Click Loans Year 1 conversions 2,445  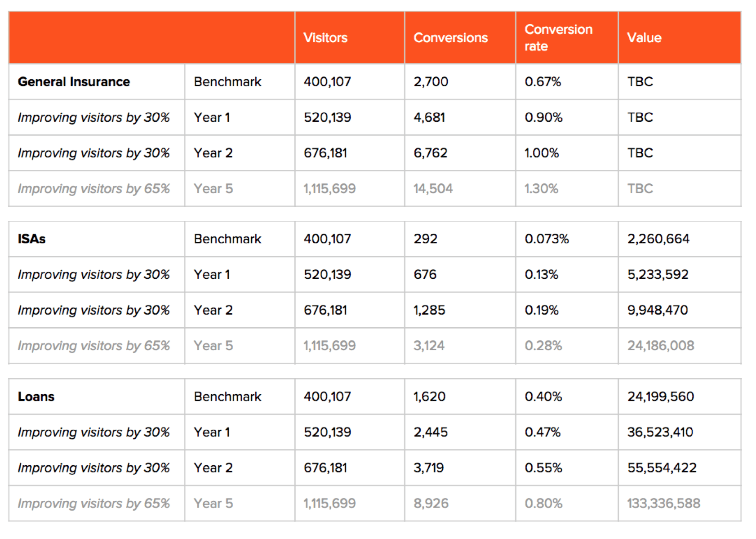click(430, 432)
